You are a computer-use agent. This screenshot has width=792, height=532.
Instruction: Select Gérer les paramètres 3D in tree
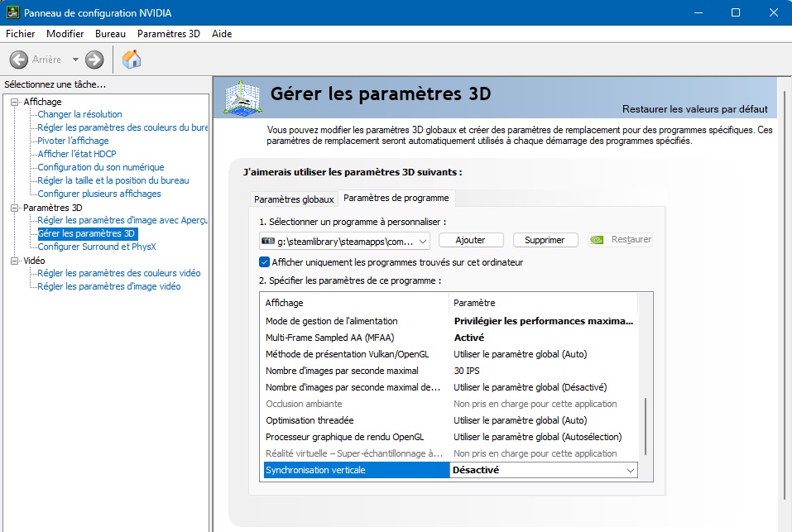click(86, 233)
